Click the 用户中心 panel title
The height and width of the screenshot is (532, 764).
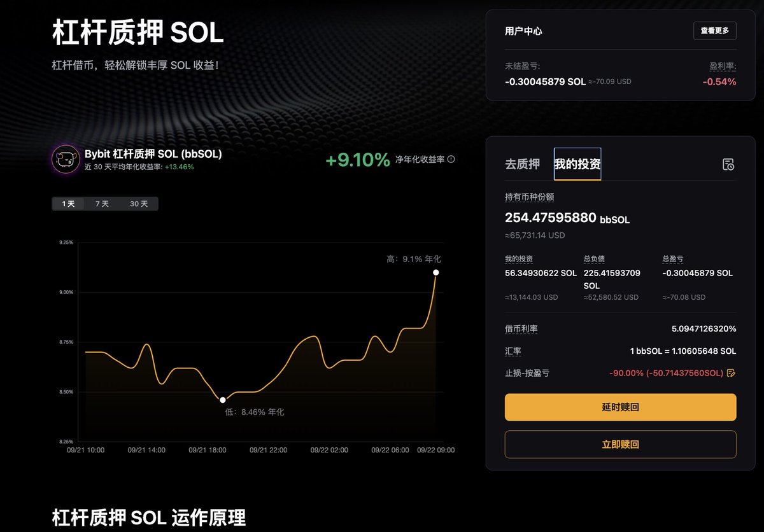click(x=523, y=31)
